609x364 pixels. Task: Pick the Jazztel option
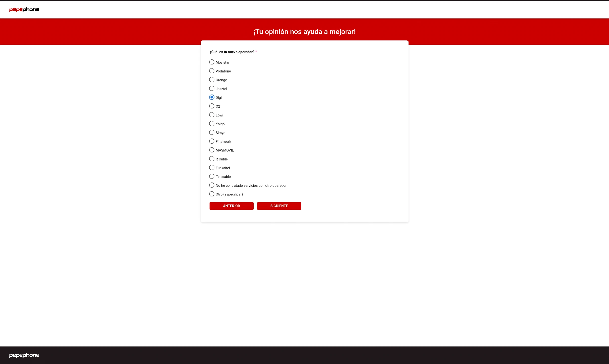212,88
